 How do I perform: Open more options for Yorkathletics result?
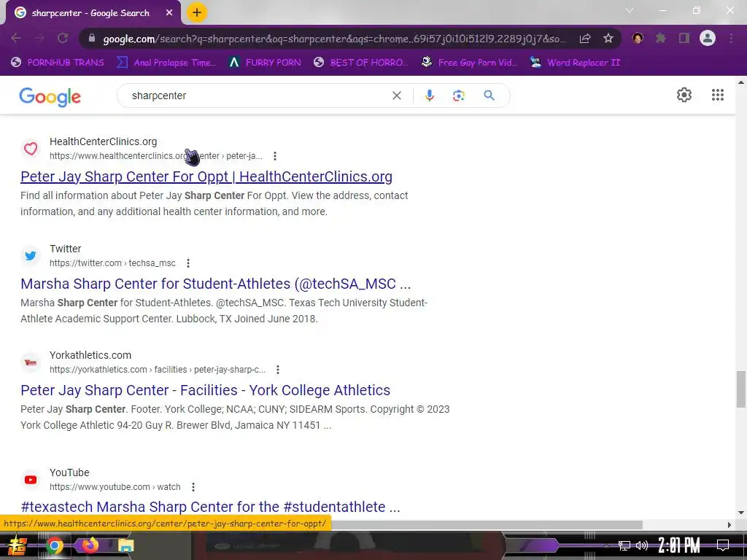[278, 370]
